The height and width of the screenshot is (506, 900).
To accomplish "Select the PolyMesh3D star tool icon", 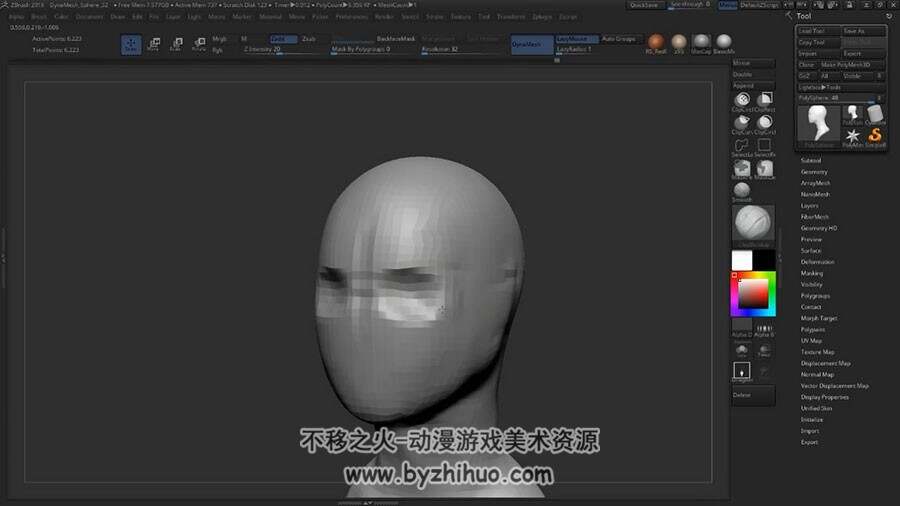I will tap(852, 136).
